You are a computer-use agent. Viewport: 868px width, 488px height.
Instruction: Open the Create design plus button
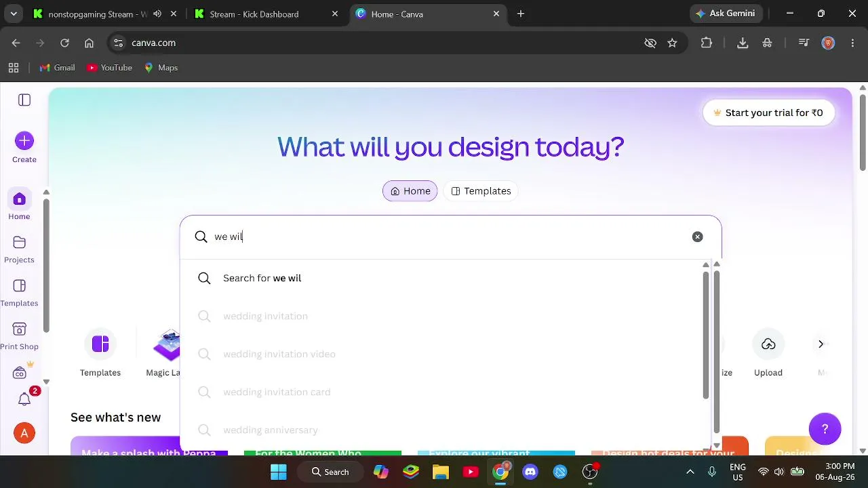(x=24, y=141)
